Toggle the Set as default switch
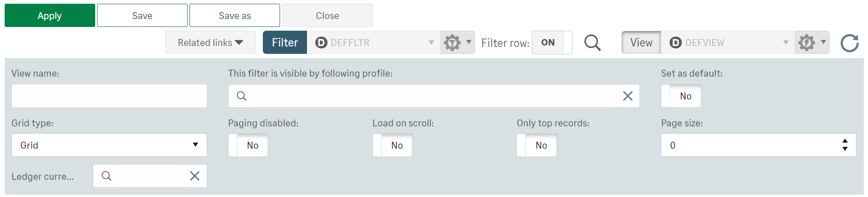Screen dimensions: 868x197 [x=681, y=96]
